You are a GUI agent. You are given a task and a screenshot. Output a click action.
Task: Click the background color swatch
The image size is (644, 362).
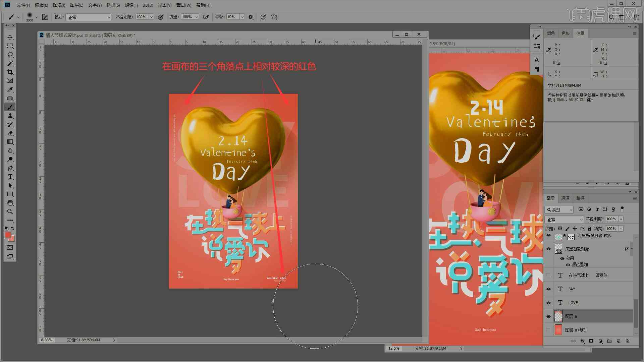(13, 239)
